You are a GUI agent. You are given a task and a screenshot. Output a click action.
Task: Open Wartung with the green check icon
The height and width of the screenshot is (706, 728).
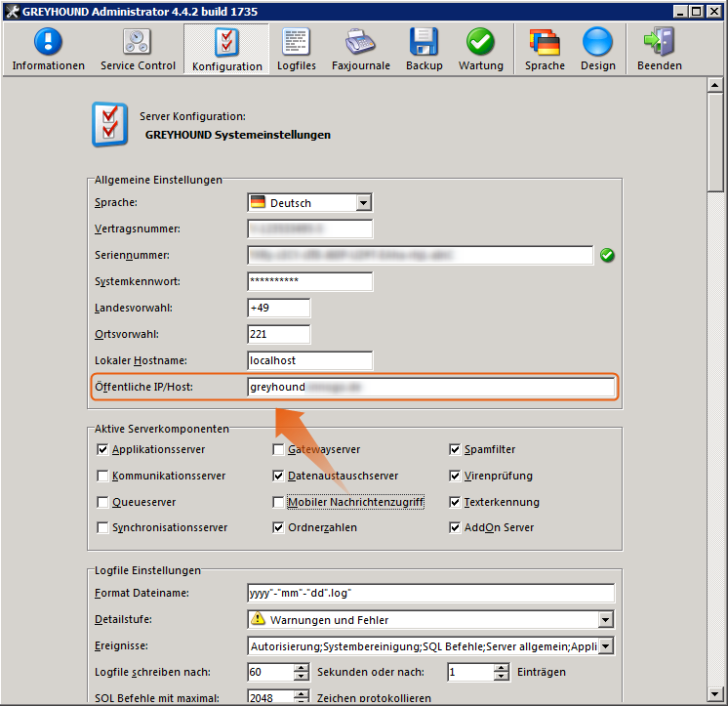point(481,49)
